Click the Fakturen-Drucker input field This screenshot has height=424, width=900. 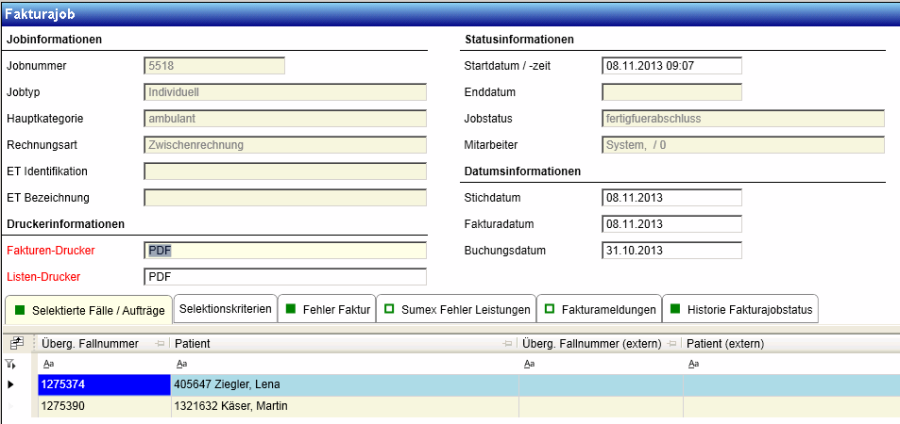[x=285, y=250]
